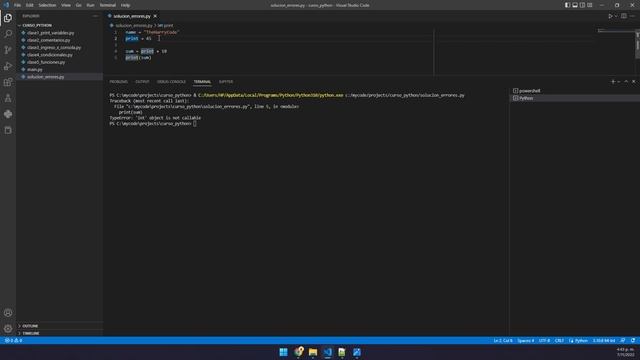The width and height of the screenshot is (640, 360).
Task: Open the Explorer view in activity bar
Action: [x=8, y=18]
